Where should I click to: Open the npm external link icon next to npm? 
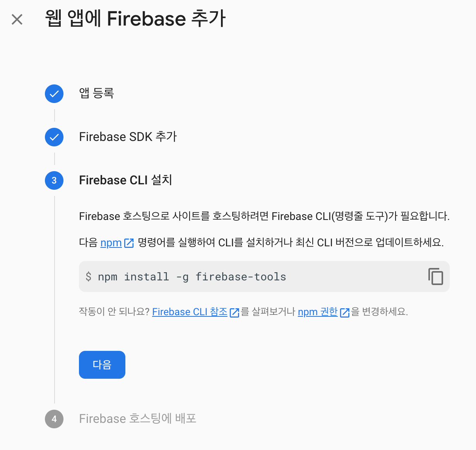pos(129,242)
